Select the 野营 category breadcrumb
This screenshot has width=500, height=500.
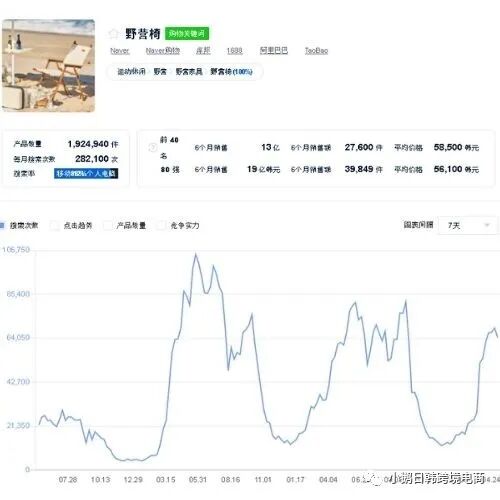160,72
